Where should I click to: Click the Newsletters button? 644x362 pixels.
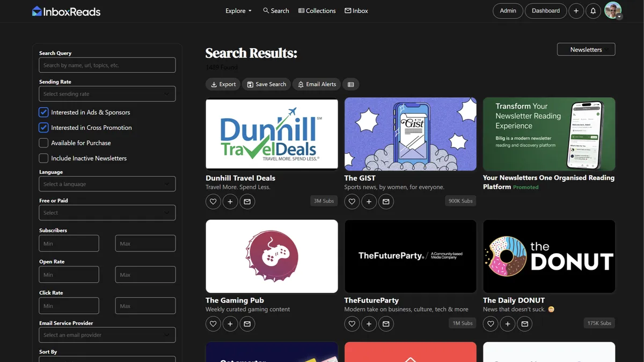tap(586, 49)
